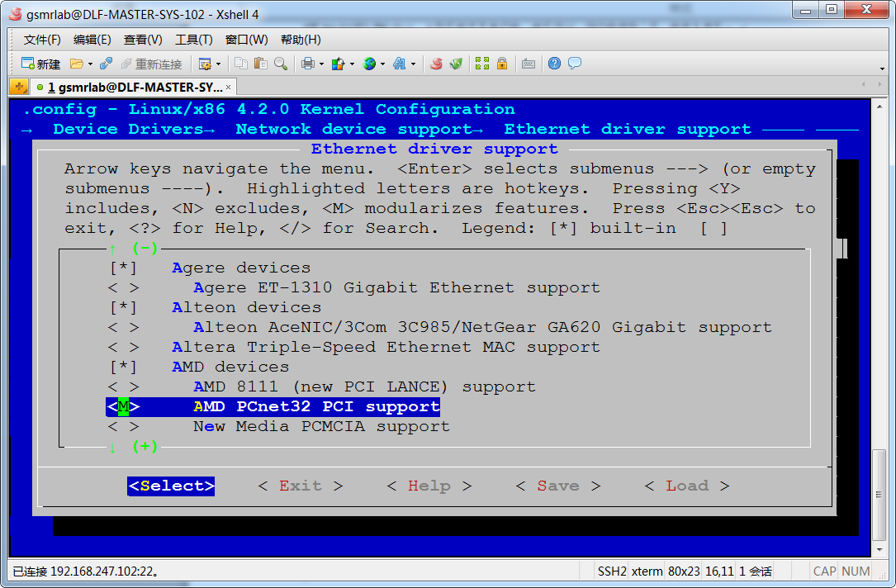Screen dimensions: 896x588
Task: Toggle the AMD devices checkbox
Action: (123, 367)
